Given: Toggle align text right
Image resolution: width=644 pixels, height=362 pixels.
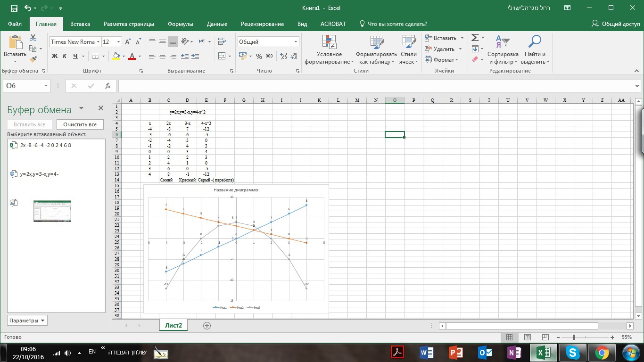Looking at the screenshot, I should click(173, 56).
